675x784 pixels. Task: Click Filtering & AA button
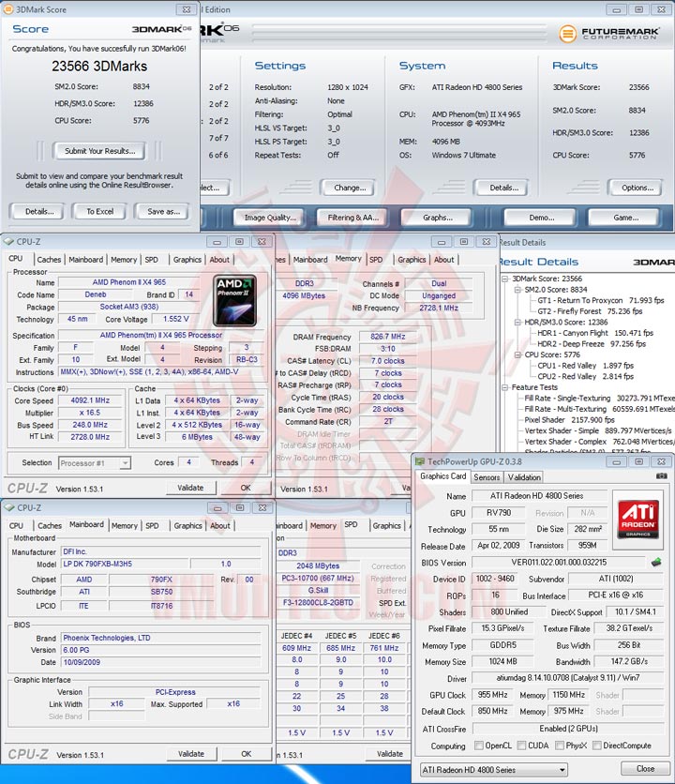click(353, 218)
